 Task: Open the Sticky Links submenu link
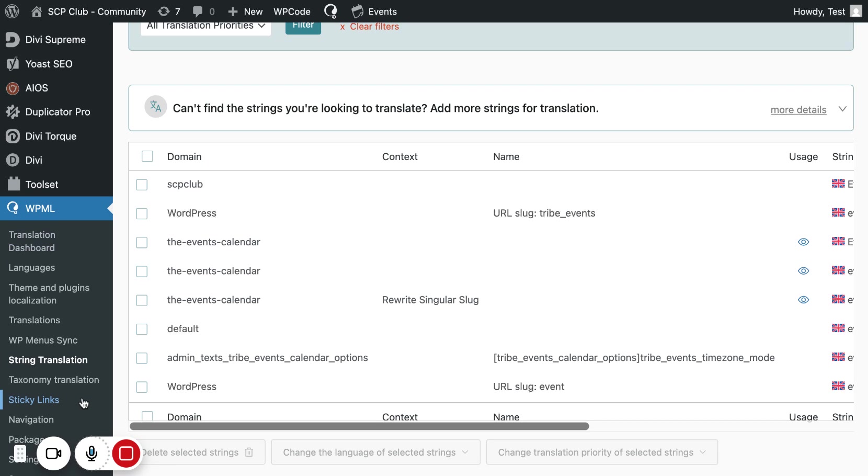click(x=33, y=400)
